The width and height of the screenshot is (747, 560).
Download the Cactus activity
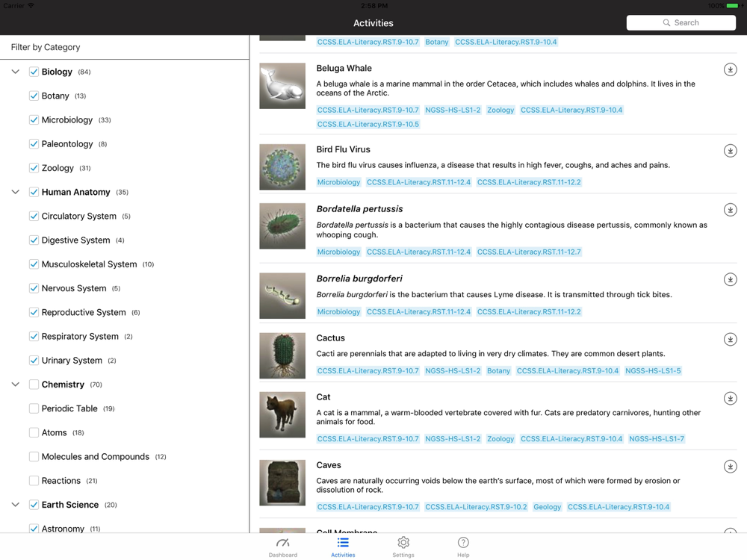pos(730,339)
